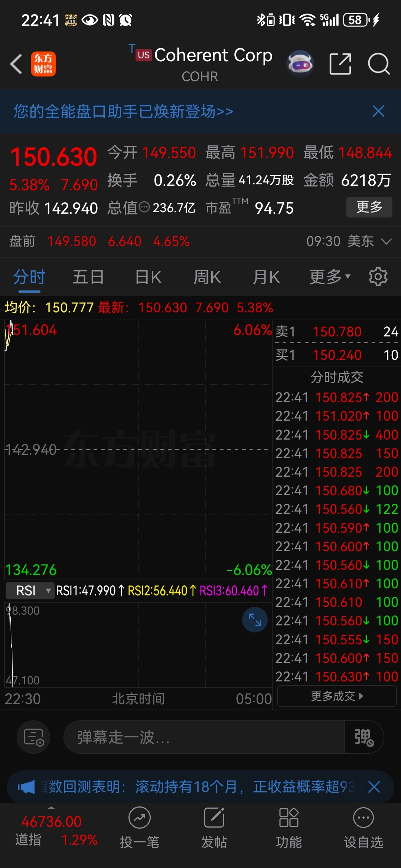This screenshot has height=868, width=401.
Task: Tap the 盘前 pre-market price 149.580
Action: coord(72,241)
